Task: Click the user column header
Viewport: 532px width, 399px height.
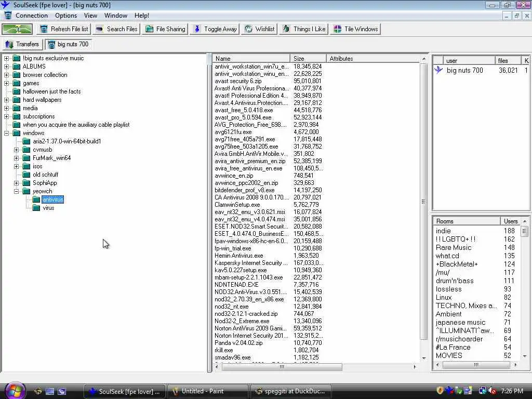Action: pos(469,60)
